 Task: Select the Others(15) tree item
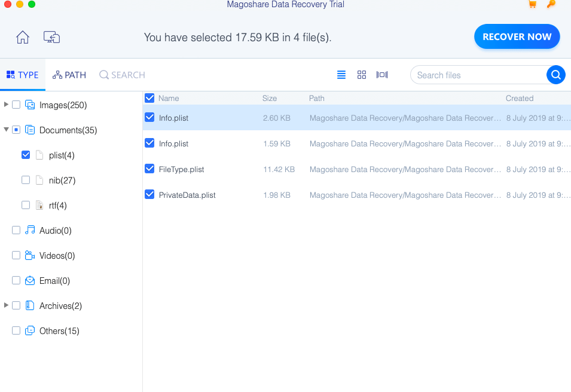click(x=59, y=331)
